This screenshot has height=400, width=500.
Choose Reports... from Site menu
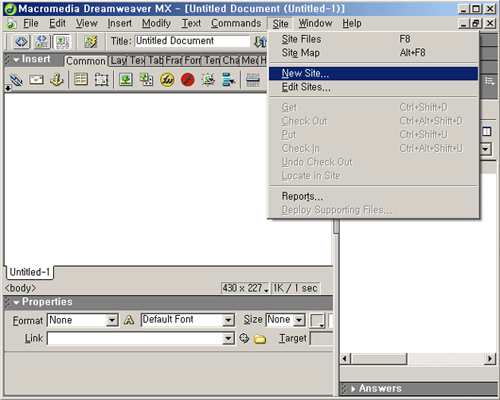click(x=373, y=197)
